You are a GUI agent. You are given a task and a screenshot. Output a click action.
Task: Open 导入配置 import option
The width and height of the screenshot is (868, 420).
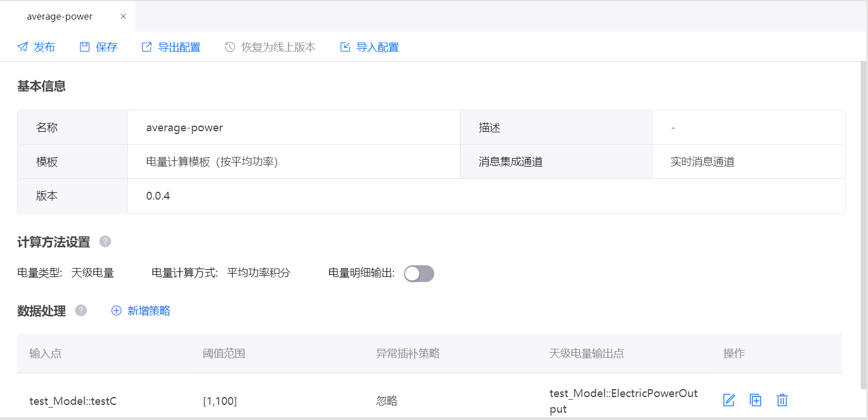click(370, 47)
